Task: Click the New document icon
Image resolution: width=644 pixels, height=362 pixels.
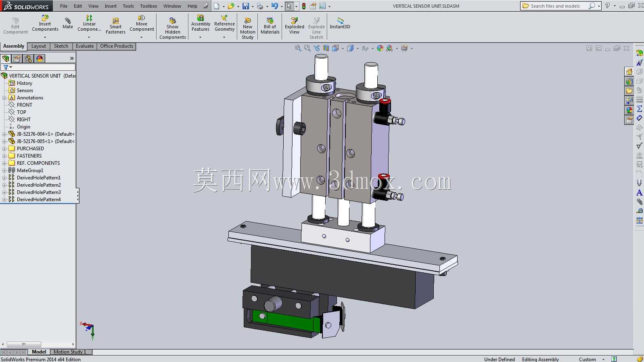Action: click(217, 6)
